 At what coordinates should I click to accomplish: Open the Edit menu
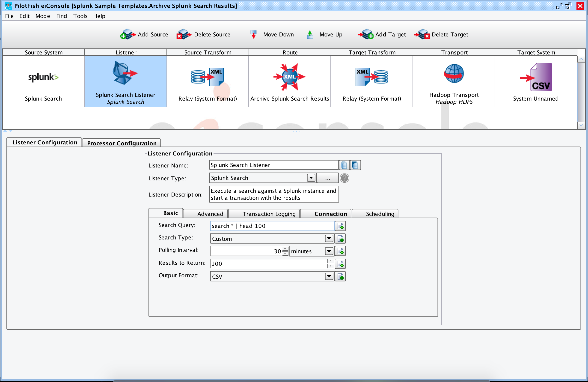pos(24,16)
